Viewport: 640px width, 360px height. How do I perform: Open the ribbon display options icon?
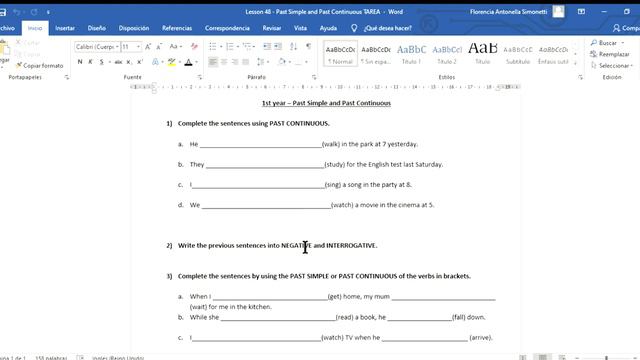[x=581, y=12]
